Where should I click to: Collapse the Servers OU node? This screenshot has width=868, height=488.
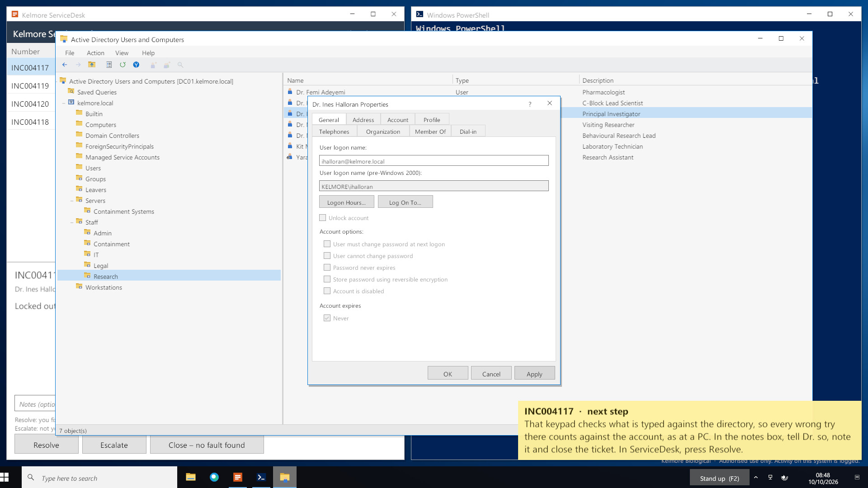(x=72, y=201)
